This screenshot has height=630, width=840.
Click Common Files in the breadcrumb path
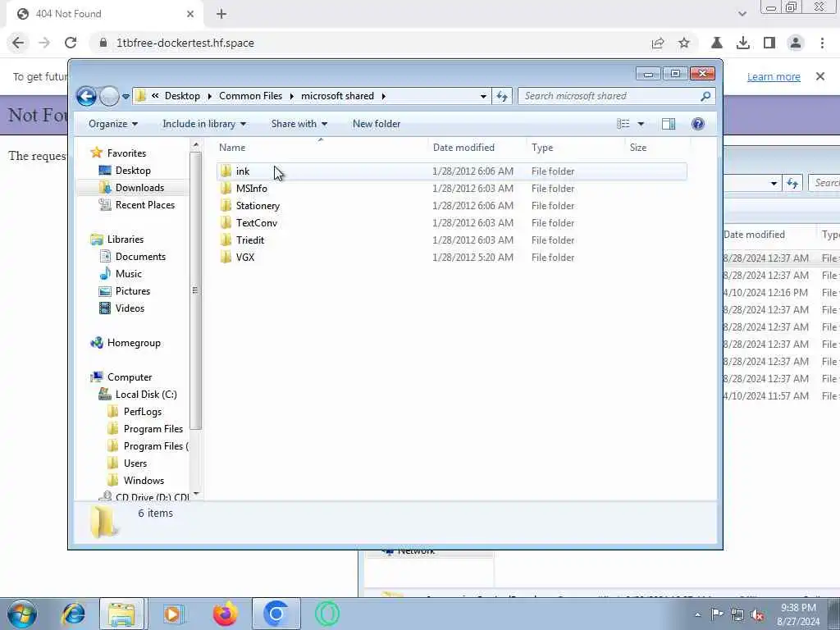[x=250, y=96]
